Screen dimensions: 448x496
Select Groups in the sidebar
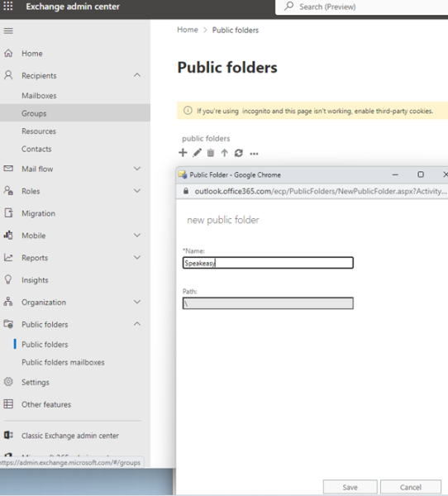75,113
